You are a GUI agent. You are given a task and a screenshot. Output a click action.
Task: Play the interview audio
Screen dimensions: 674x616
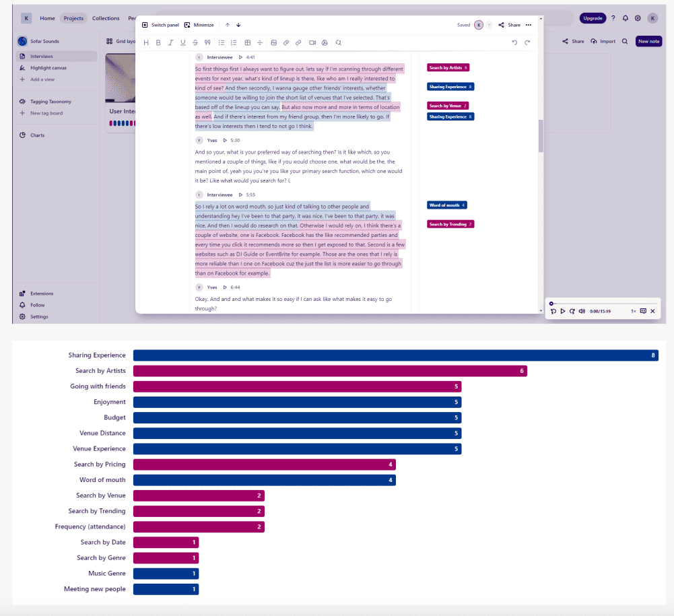tap(563, 311)
